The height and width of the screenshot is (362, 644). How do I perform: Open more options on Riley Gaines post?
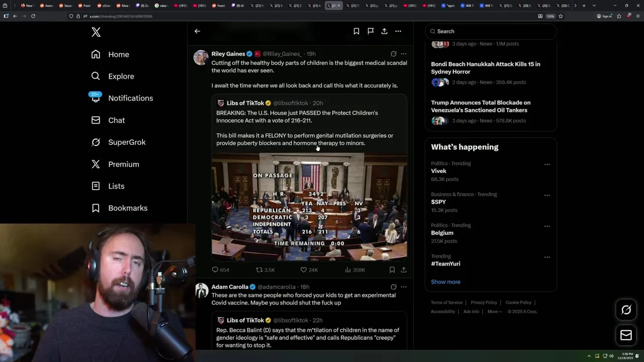pos(404,54)
